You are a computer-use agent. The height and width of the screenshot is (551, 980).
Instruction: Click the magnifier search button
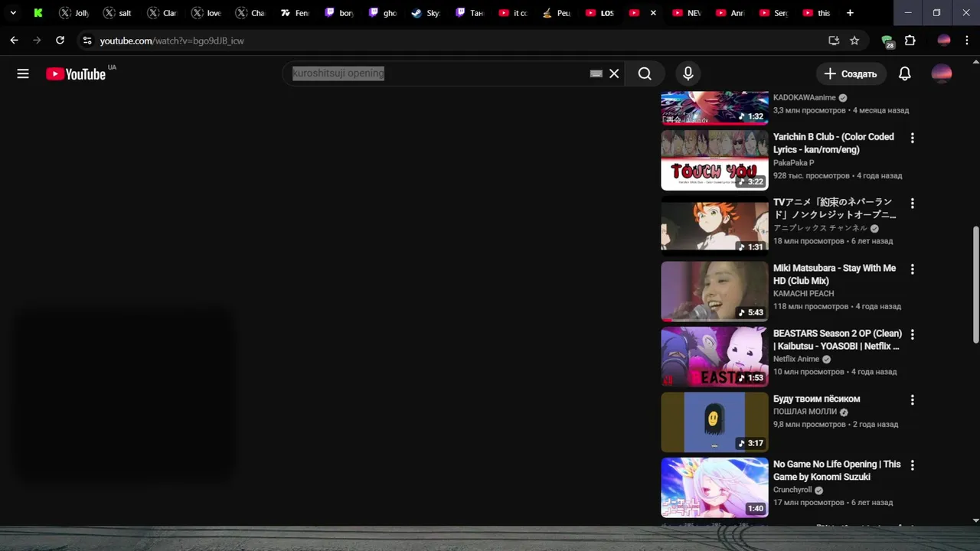click(x=645, y=73)
